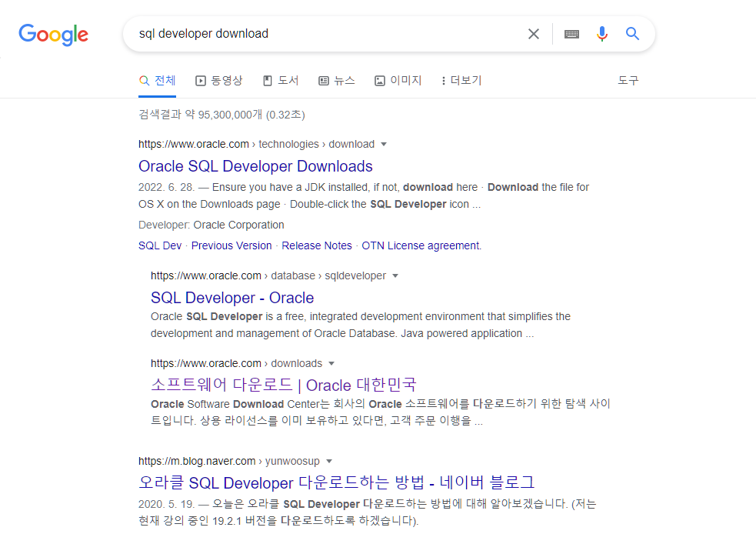Expand dropdown arrow beside m.blog.naver.com › yunwoosup URL

[329, 462]
